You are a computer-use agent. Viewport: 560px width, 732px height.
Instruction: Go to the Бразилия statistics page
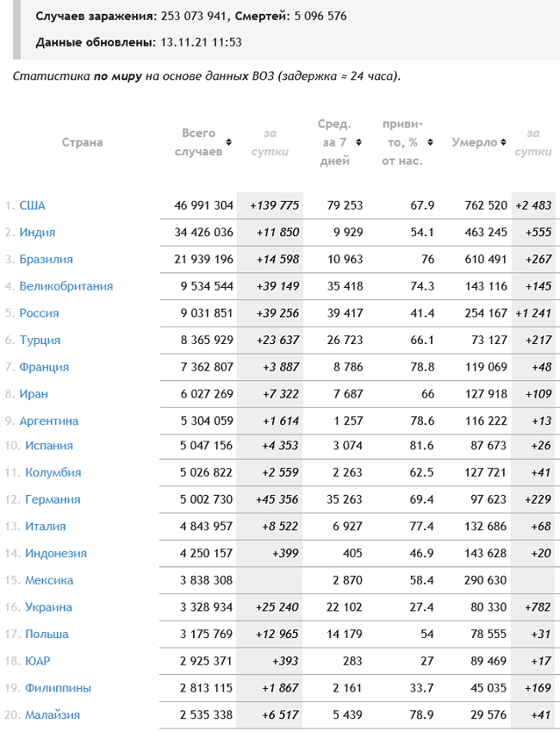pos(46,260)
